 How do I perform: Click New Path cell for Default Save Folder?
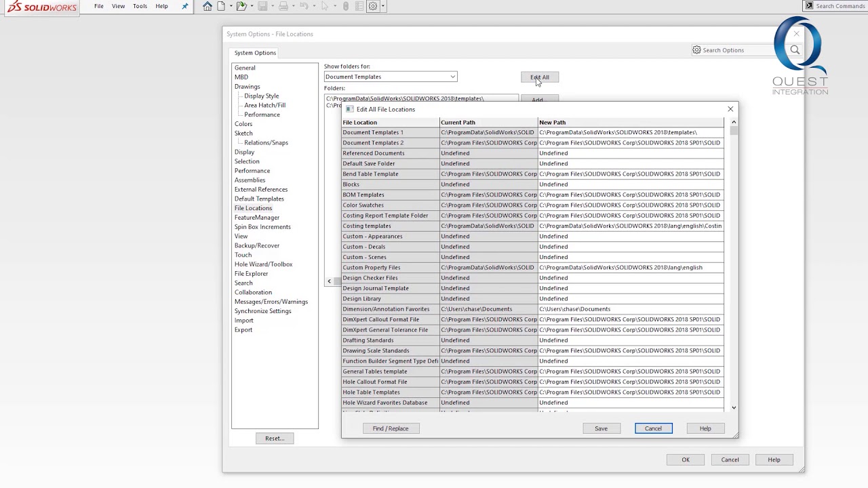[631, 163]
